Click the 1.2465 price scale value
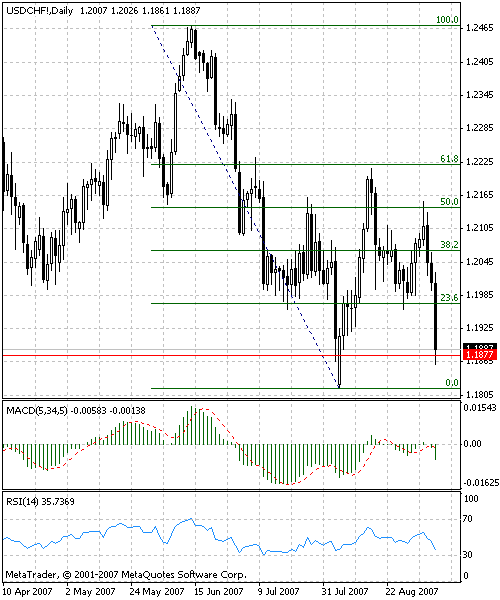Screen dimensions: 500x600 pos(480,28)
